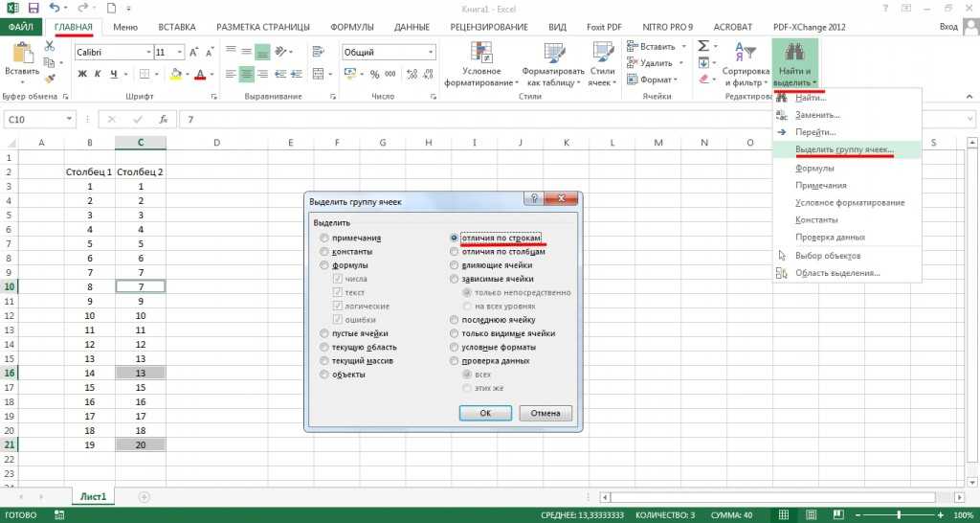Click the text orientation icon
Screen dimensions: 980x523
click(280, 52)
